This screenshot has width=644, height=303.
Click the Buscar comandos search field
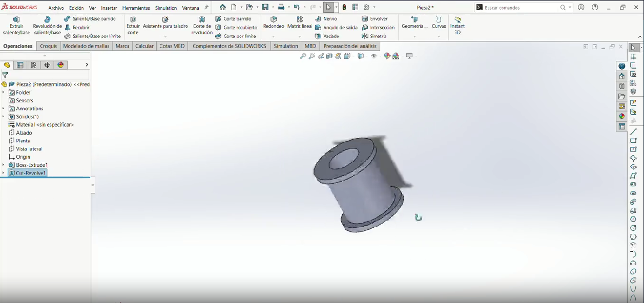521,8
